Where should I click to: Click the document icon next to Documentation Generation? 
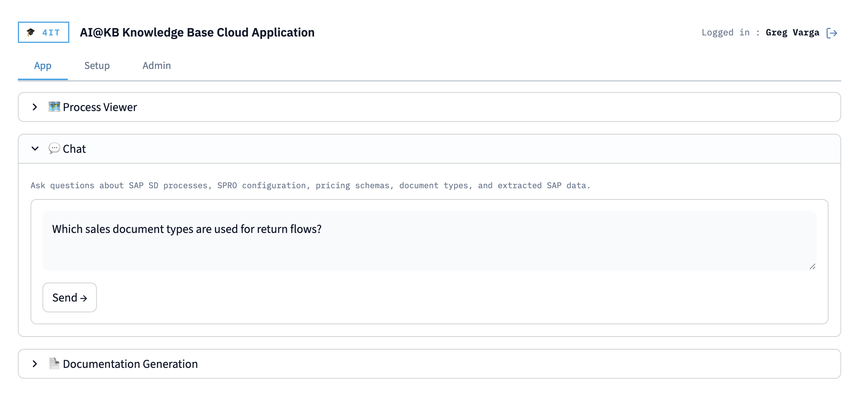point(54,363)
